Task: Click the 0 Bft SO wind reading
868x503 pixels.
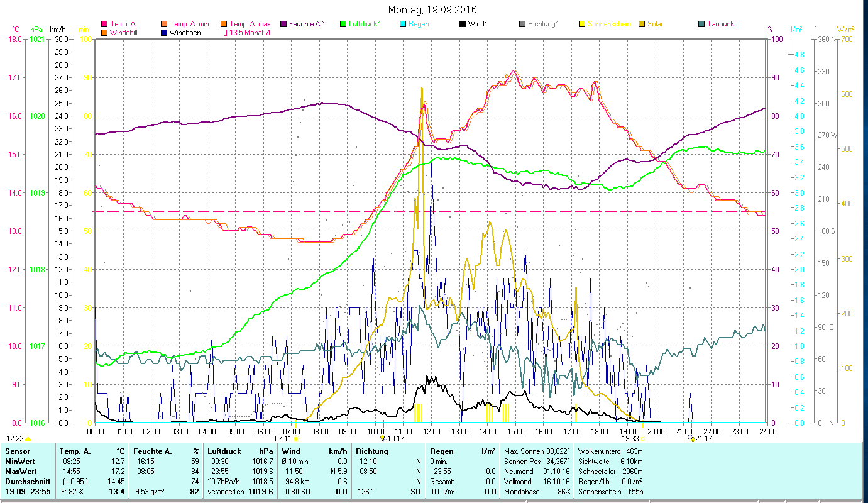Action: 298,491
